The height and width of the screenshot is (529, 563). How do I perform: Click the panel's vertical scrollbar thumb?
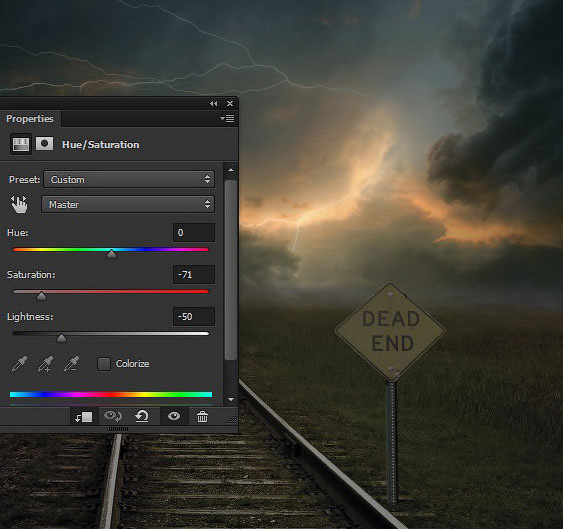coord(231,269)
